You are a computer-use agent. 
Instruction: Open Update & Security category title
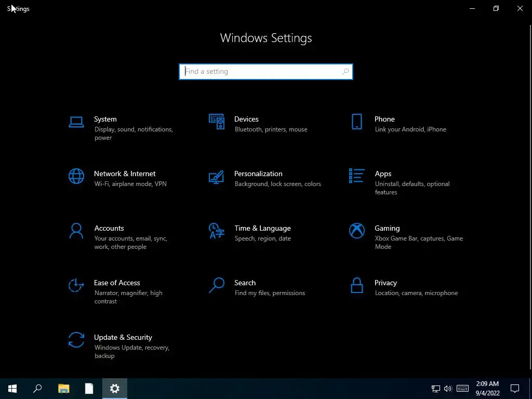(123, 337)
